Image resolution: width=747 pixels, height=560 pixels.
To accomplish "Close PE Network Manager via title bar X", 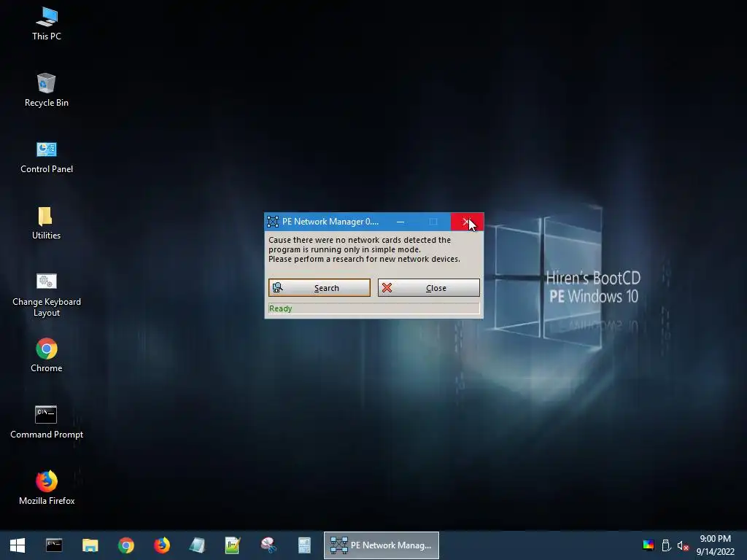I will tap(467, 222).
